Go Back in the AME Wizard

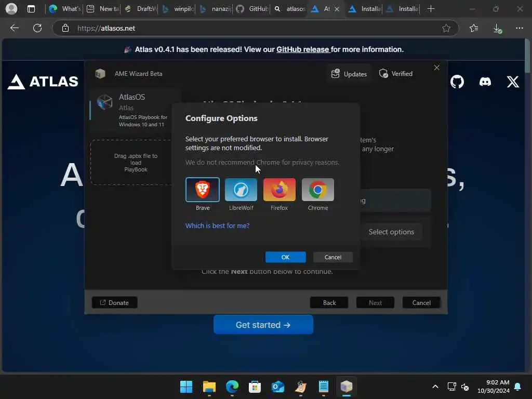point(329,302)
